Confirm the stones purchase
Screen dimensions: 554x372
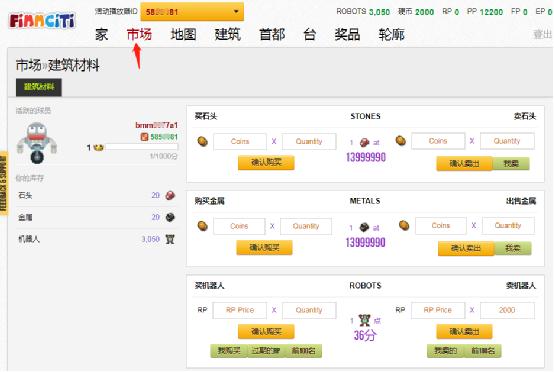[266, 163]
